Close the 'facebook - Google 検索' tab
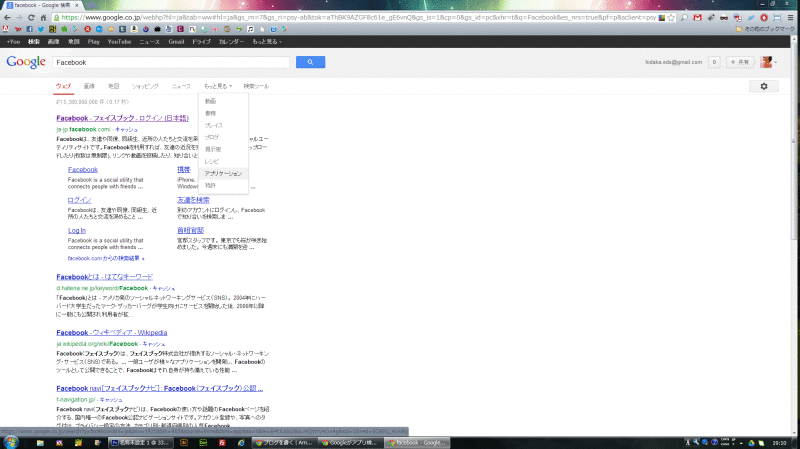The width and height of the screenshot is (800, 449). click(x=77, y=5)
